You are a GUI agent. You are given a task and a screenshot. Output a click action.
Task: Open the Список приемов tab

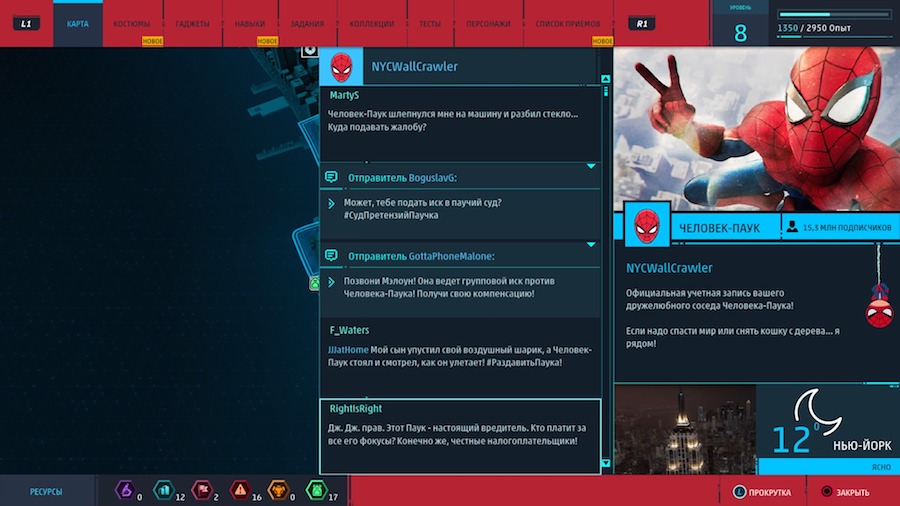click(x=568, y=24)
